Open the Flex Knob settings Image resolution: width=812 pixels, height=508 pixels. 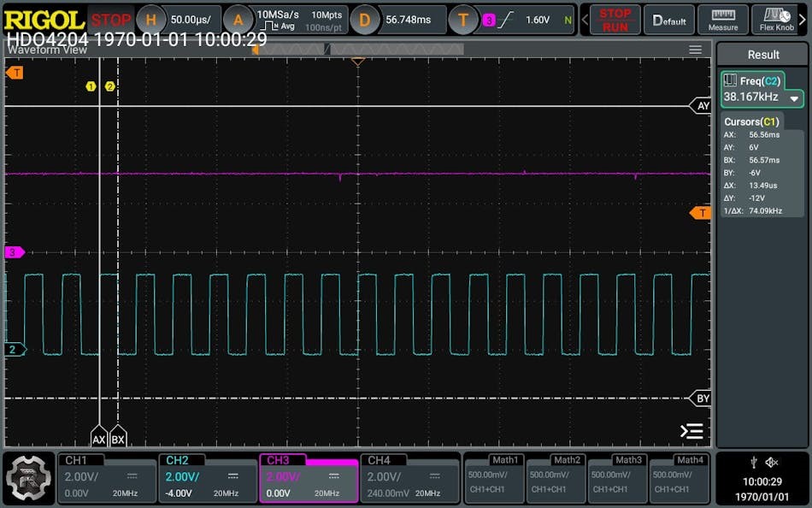(778, 19)
